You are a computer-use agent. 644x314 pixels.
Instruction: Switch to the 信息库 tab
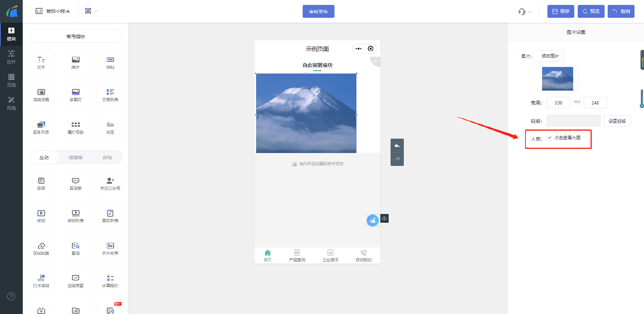click(x=76, y=158)
